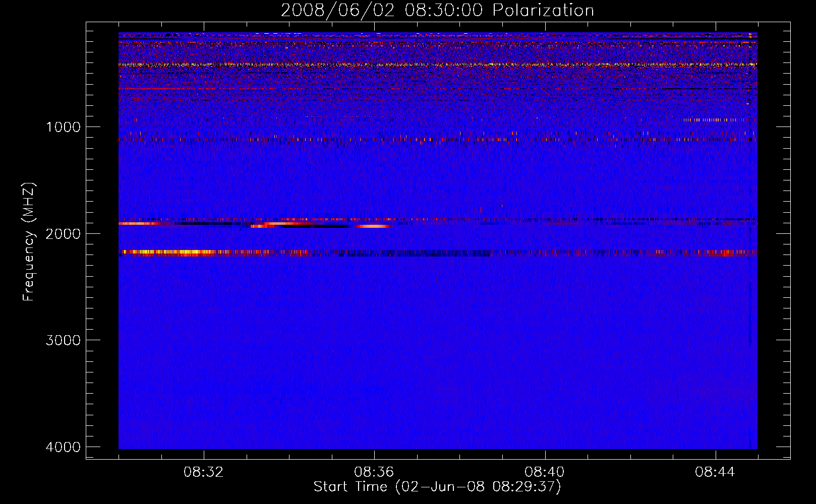Click the 08:36 time axis label
The image size is (816, 504).
(x=374, y=472)
